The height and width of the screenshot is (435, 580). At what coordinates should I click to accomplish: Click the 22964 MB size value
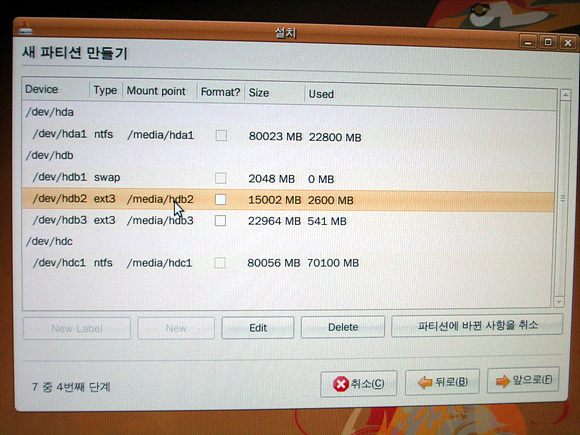click(274, 221)
